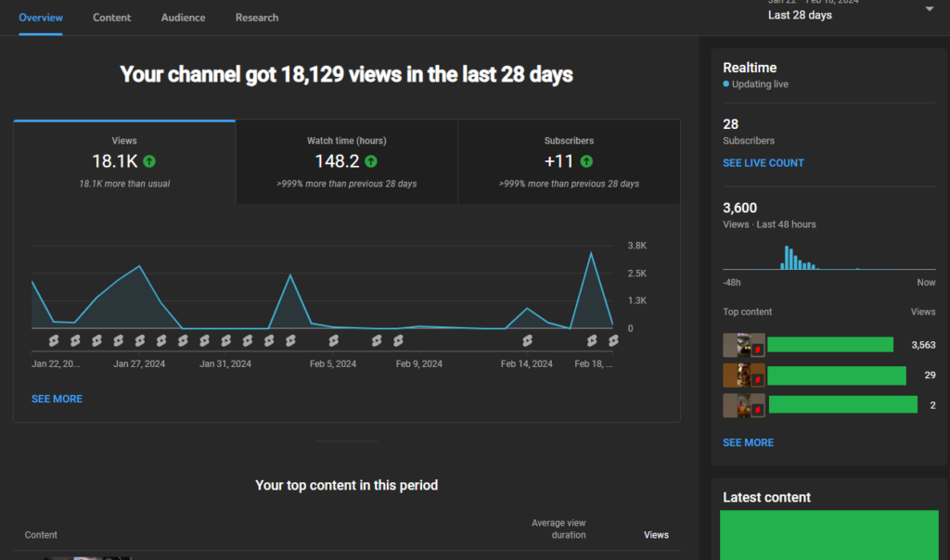This screenshot has height=560, width=950.
Task: Switch to the Overview tab
Action: [x=41, y=18]
